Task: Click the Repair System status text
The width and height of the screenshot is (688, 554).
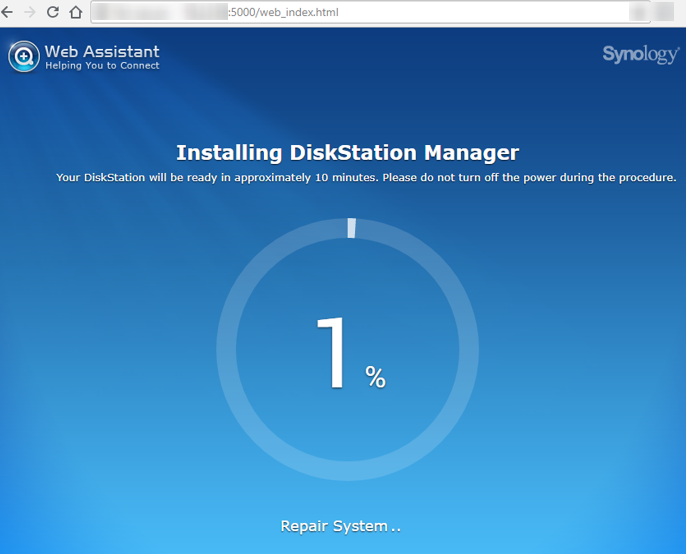Action: click(x=340, y=526)
